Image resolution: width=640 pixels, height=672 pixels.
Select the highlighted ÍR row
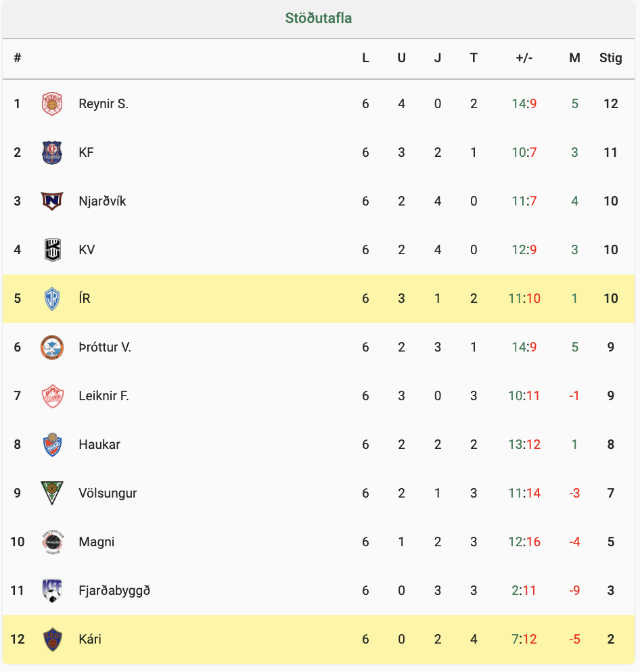[318, 299]
